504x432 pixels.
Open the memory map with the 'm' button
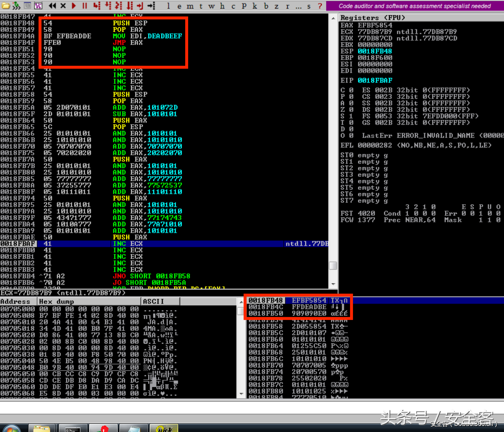point(190,6)
